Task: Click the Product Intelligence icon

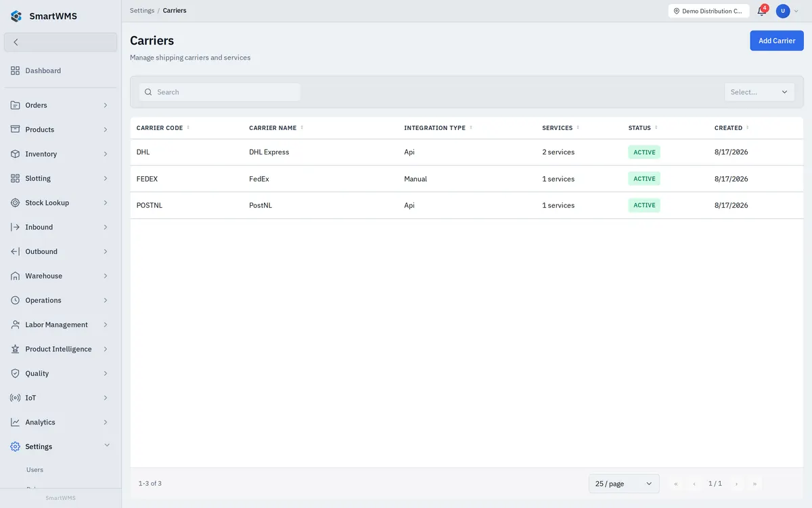Action: [x=15, y=349]
